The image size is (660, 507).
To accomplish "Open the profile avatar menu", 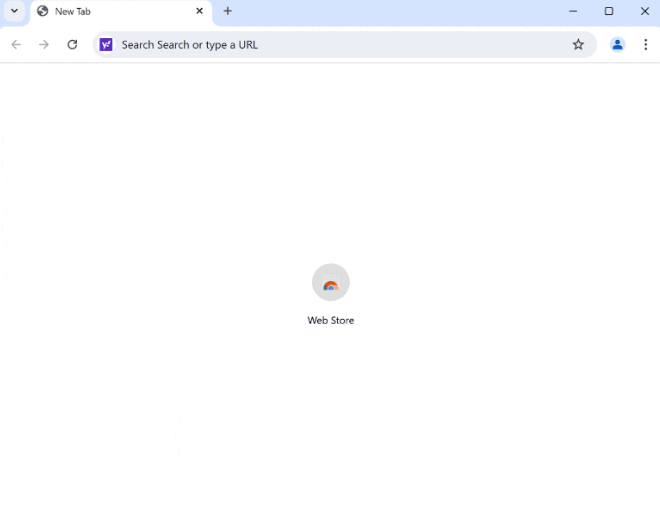I will tap(617, 45).
